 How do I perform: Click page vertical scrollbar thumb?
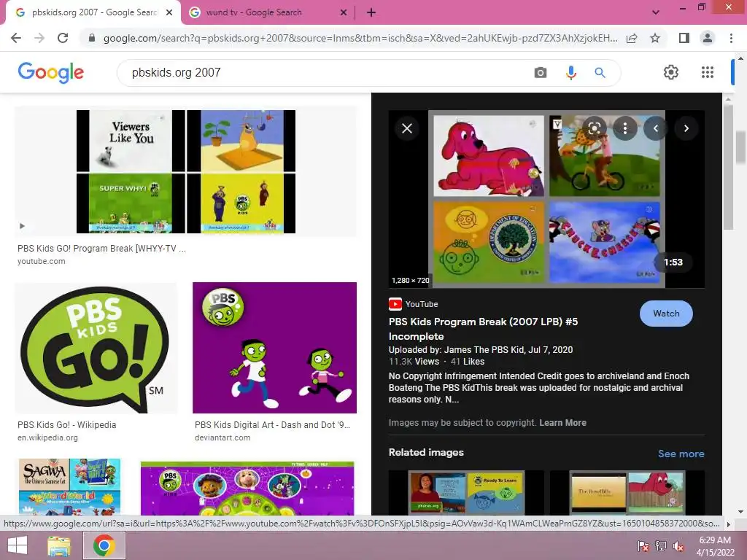(x=741, y=147)
